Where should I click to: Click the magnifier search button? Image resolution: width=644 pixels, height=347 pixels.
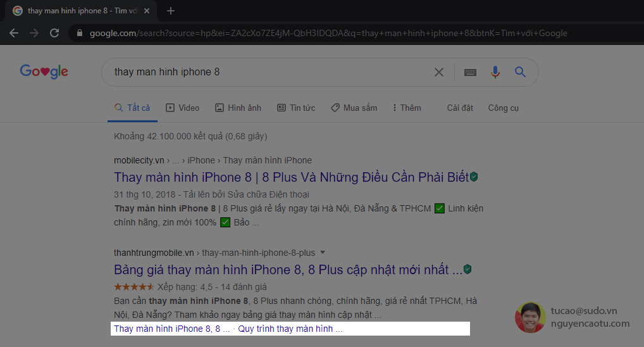click(520, 72)
